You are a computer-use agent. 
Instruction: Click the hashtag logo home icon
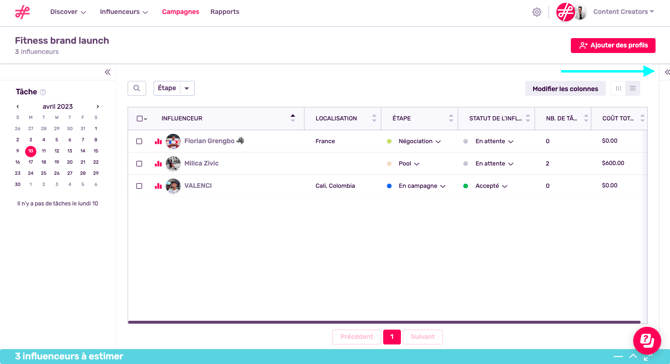(22, 12)
